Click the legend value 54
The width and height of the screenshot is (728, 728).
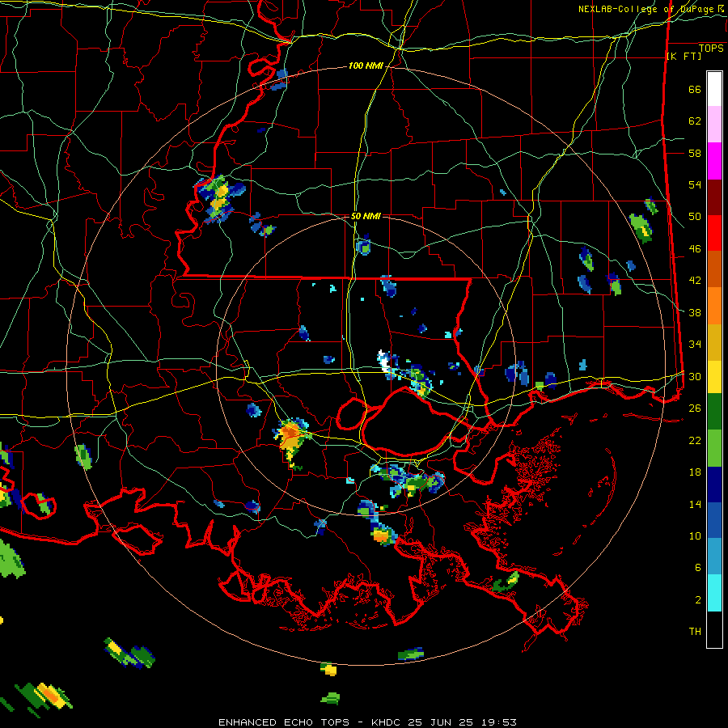click(695, 184)
